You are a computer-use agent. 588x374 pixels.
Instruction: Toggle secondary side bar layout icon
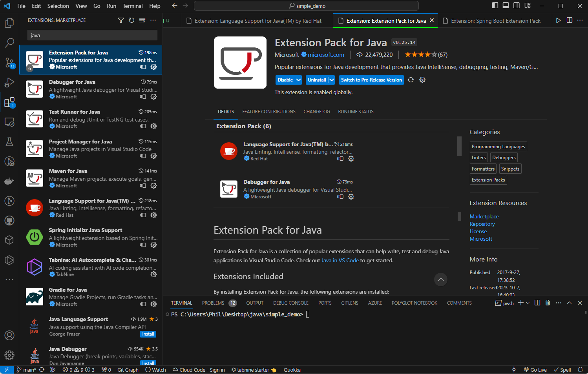tap(517, 5)
